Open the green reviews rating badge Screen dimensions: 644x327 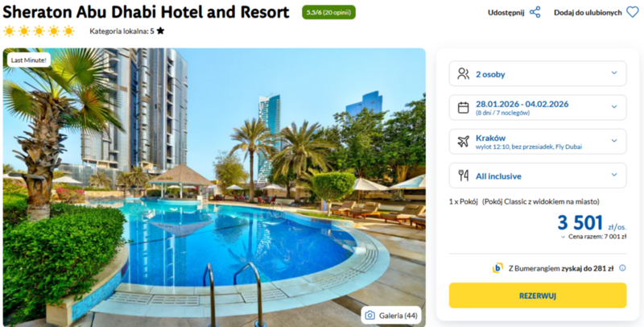point(328,12)
